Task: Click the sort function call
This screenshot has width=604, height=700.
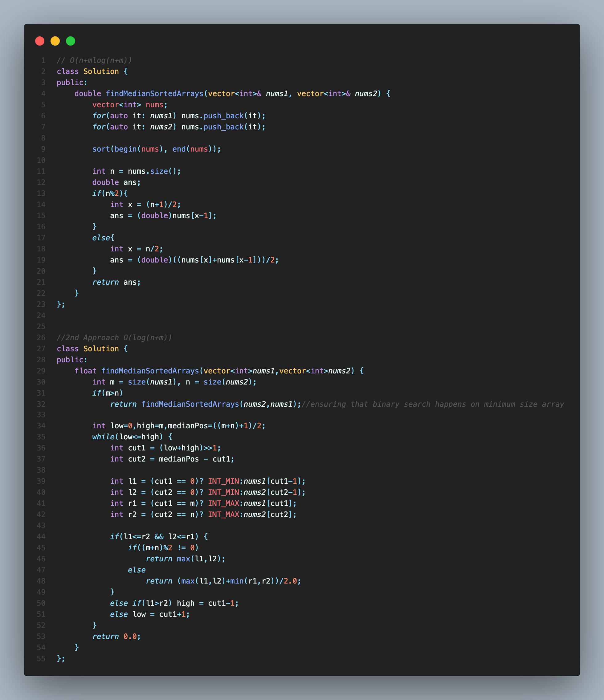Action: click(x=101, y=149)
